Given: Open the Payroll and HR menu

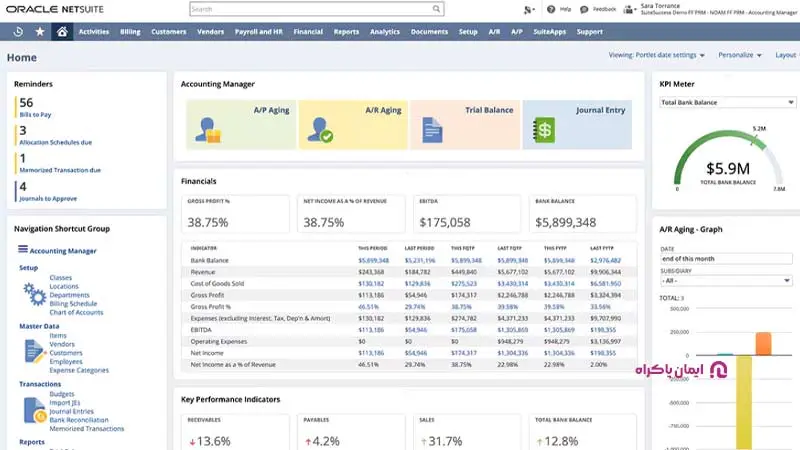Looking at the screenshot, I should pyautogui.click(x=259, y=32).
